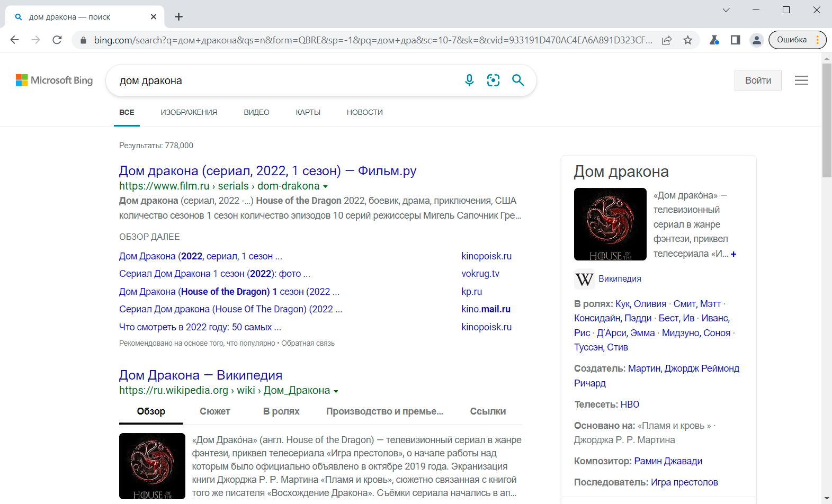
Task: Close the 'дом дракона — поиск' tab
Action: point(154,17)
